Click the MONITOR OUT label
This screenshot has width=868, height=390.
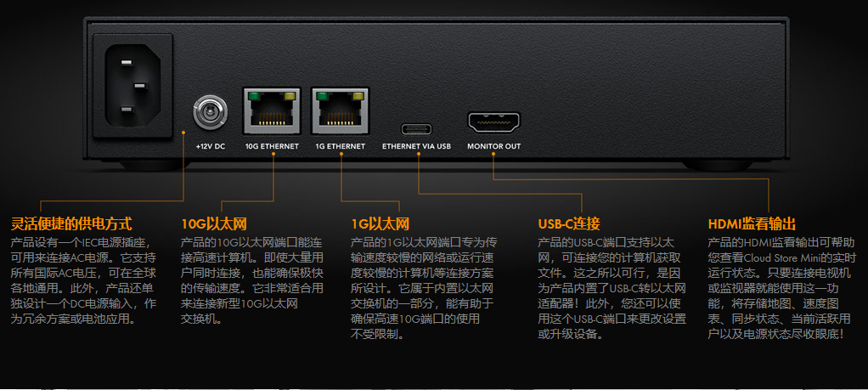click(493, 147)
